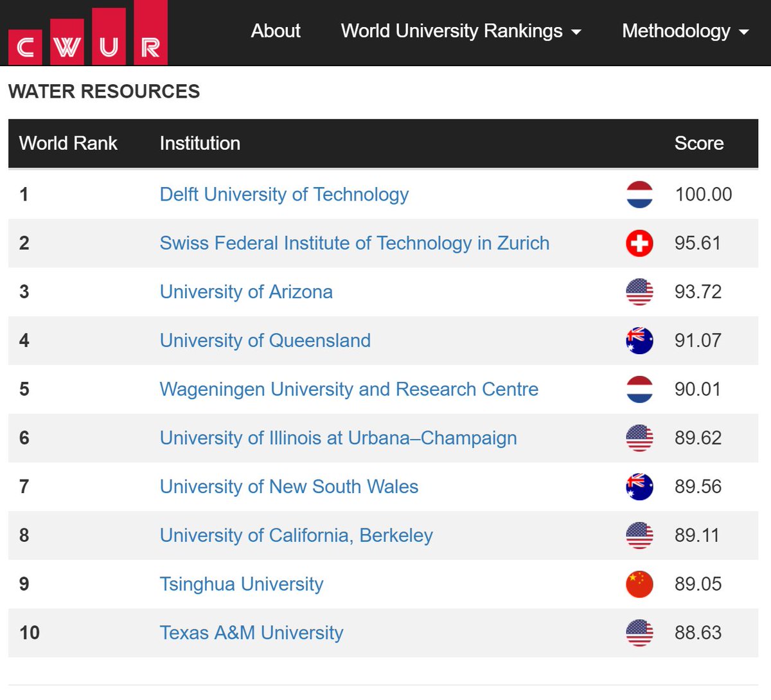Open the CWUR logo home link

(x=88, y=32)
